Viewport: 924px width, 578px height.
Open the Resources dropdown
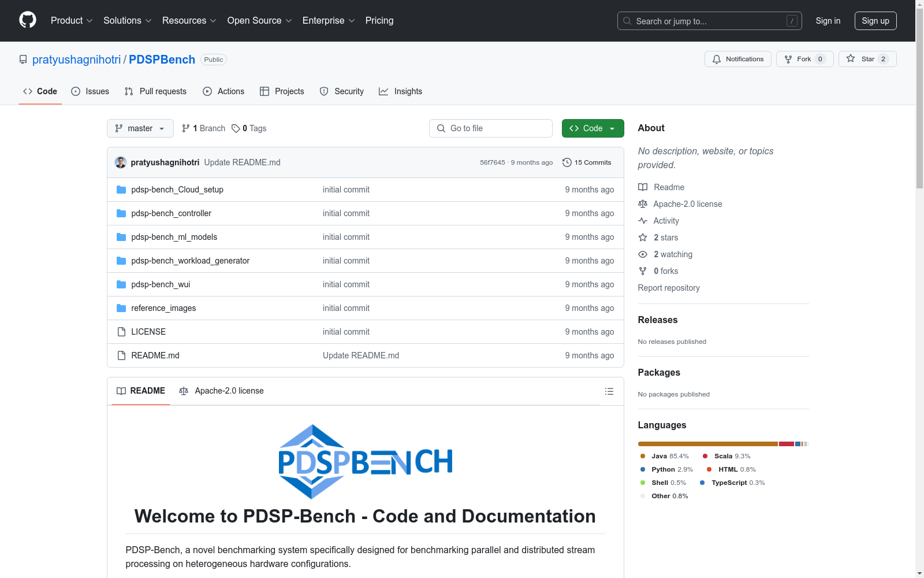click(x=189, y=21)
